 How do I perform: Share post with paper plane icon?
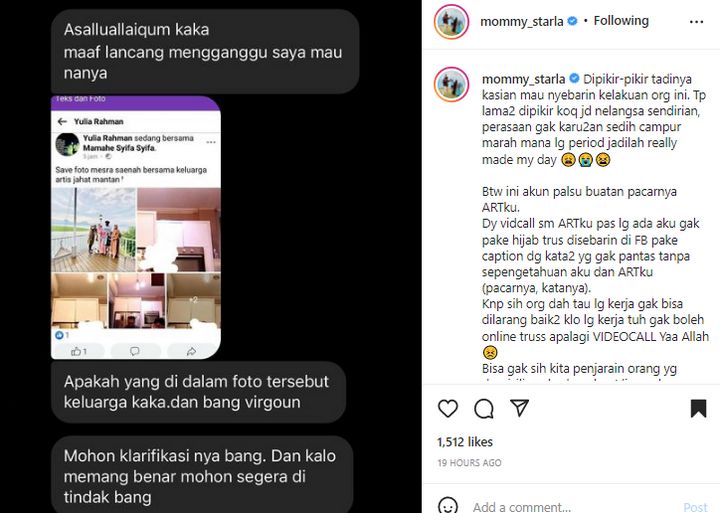click(x=519, y=408)
